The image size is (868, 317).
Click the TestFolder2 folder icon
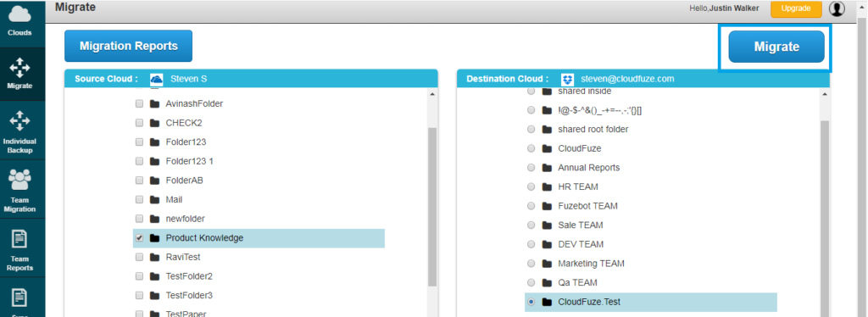click(x=154, y=276)
